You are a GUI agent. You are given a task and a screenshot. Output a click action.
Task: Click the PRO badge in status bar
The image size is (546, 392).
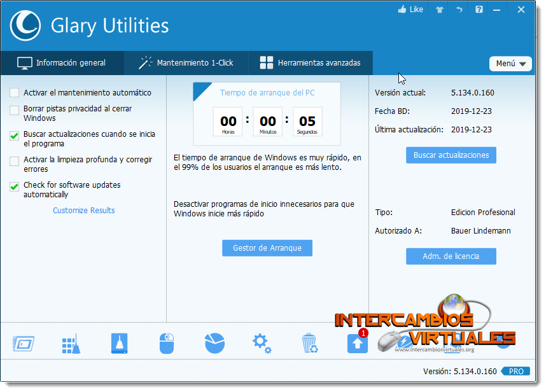(x=515, y=372)
